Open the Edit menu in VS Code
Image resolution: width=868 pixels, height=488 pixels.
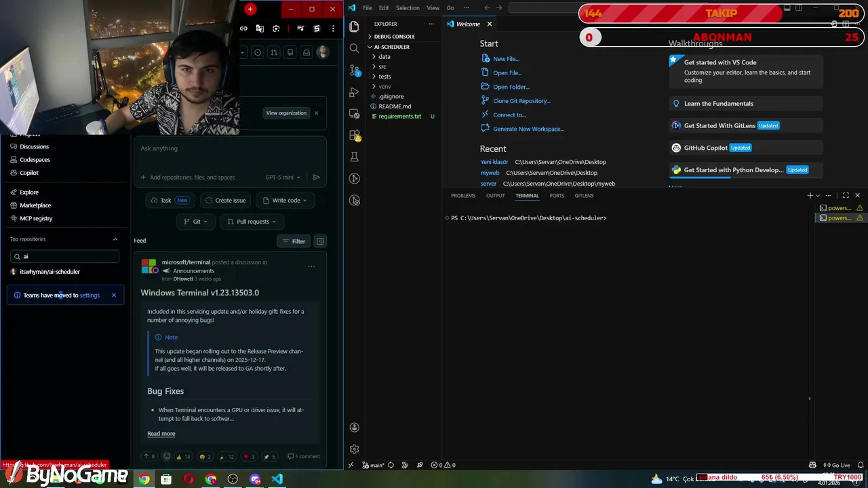384,8
